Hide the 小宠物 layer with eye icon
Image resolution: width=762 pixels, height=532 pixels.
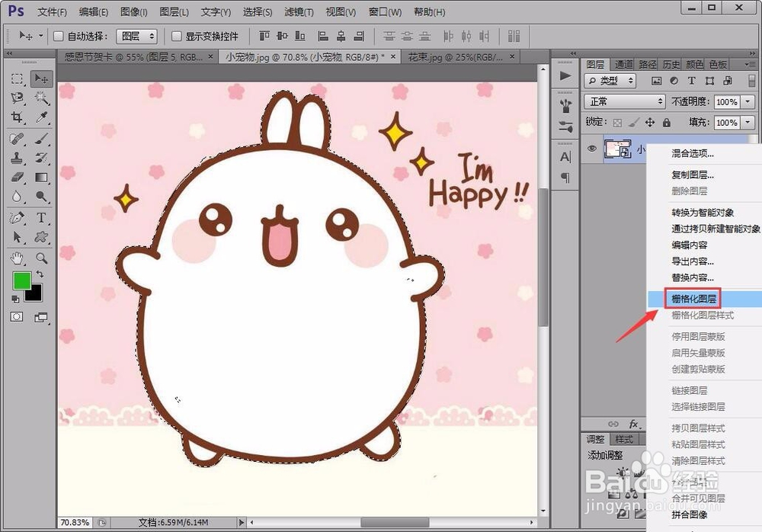(x=591, y=149)
